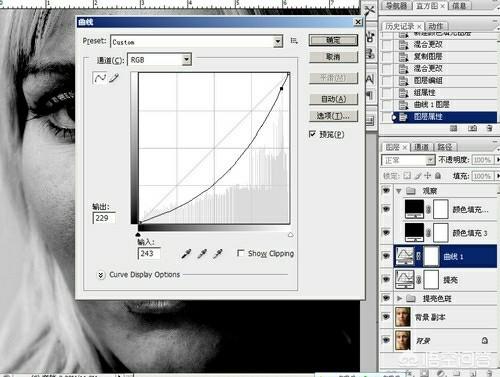500x377 pixels.
Task: Expand Curve Display Options
Action: coord(101,275)
